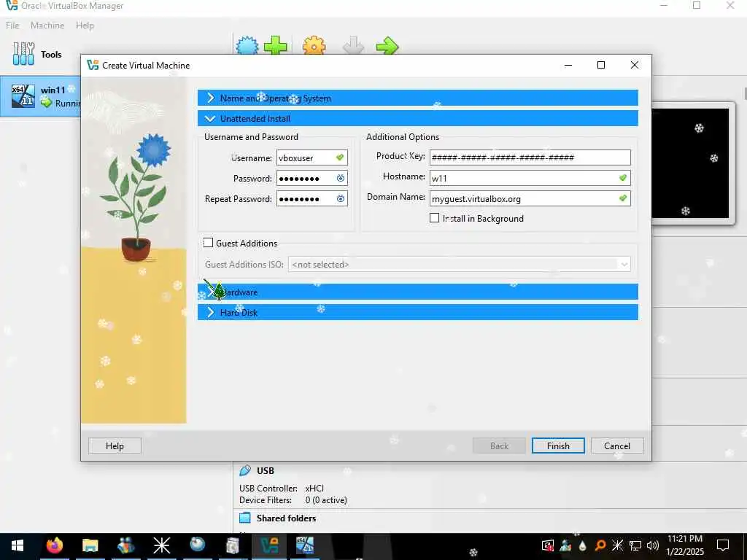
Task: Collapse the Unattended Install section
Action: point(418,119)
